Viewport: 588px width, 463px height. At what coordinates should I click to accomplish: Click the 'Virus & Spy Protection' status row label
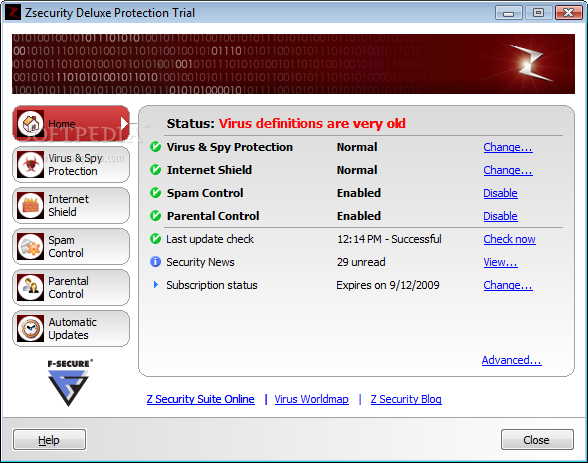tap(230, 147)
